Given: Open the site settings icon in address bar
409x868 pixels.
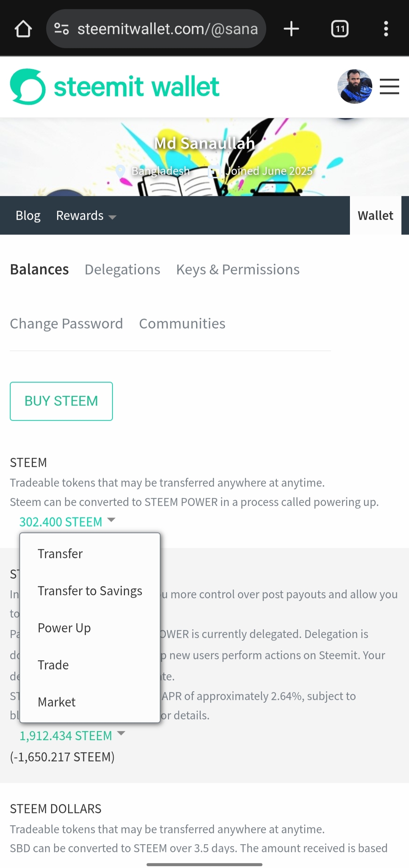Looking at the screenshot, I should pyautogui.click(x=61, y=29).
